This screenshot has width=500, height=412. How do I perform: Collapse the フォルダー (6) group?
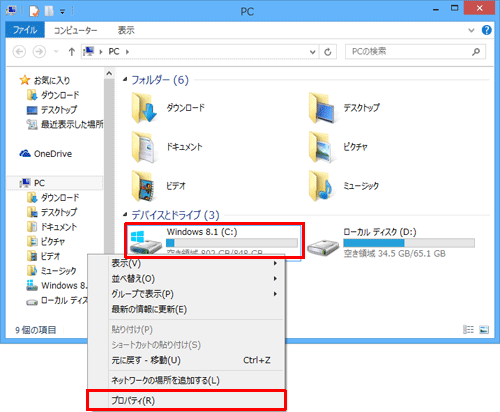(x=125, y=79)
